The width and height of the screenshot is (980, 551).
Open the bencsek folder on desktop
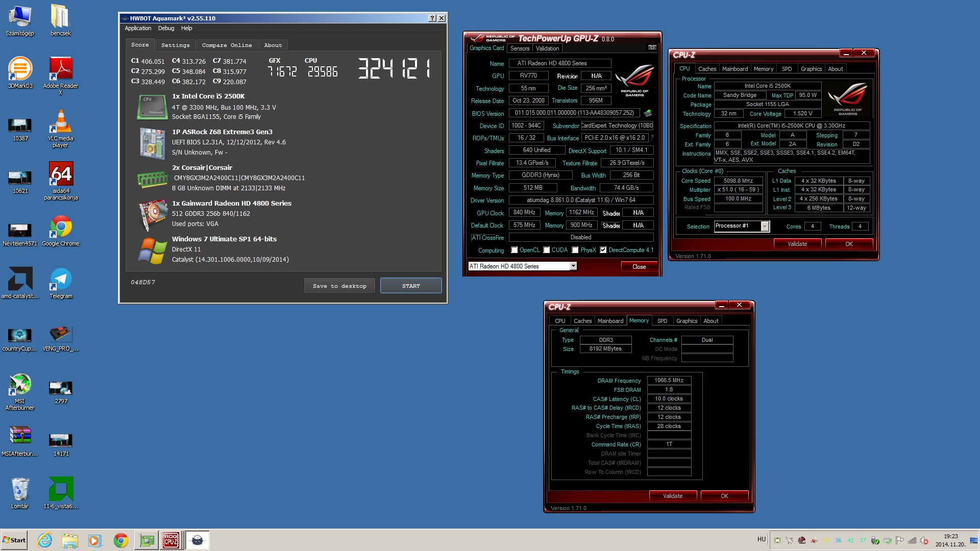[60, 20]
